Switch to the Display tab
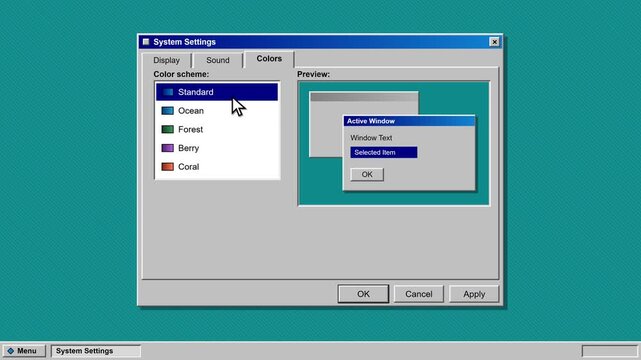Viewport: 641px width, 360px height. point(166,60)
